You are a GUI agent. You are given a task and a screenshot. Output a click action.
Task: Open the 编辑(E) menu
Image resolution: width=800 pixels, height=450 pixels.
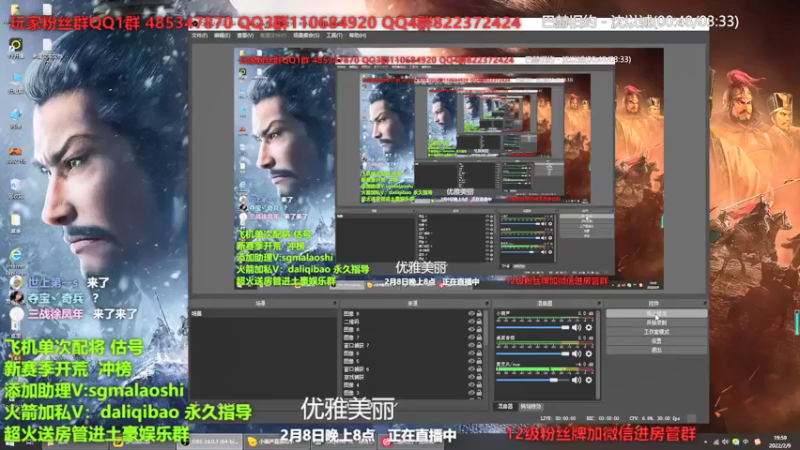click(222, 36)
